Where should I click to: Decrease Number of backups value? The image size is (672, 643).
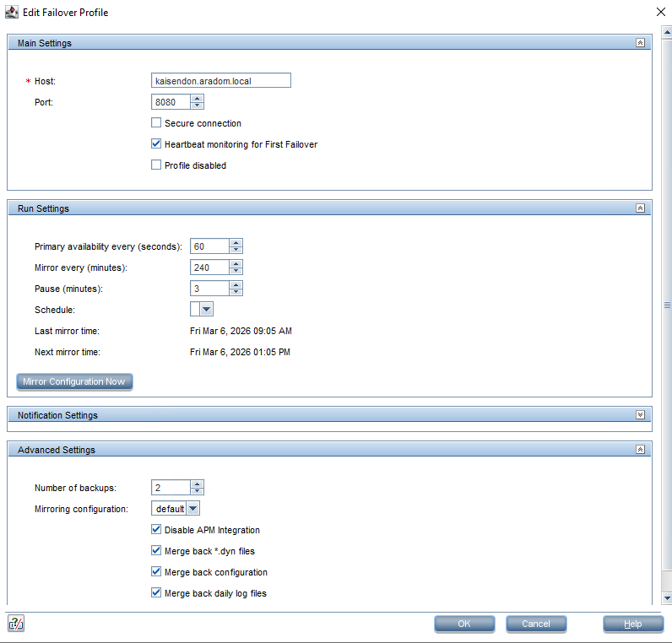click(x=198, y=491)
